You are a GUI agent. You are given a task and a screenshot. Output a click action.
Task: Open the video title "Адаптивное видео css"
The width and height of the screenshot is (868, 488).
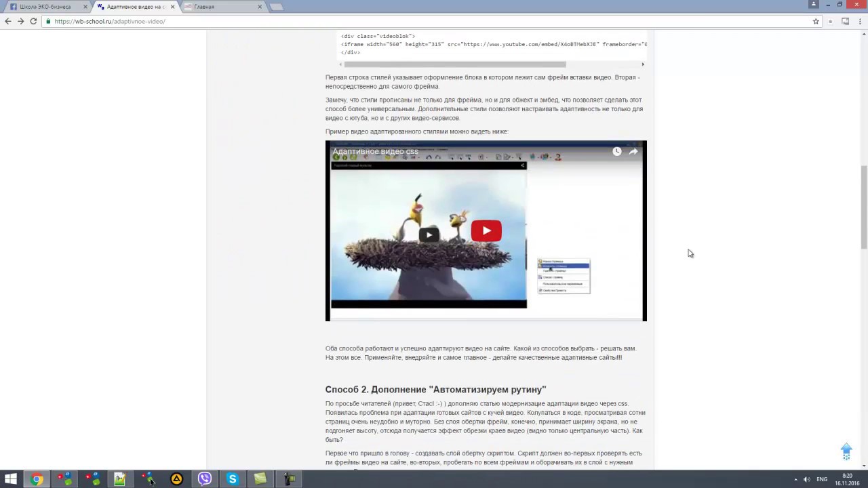375,151
